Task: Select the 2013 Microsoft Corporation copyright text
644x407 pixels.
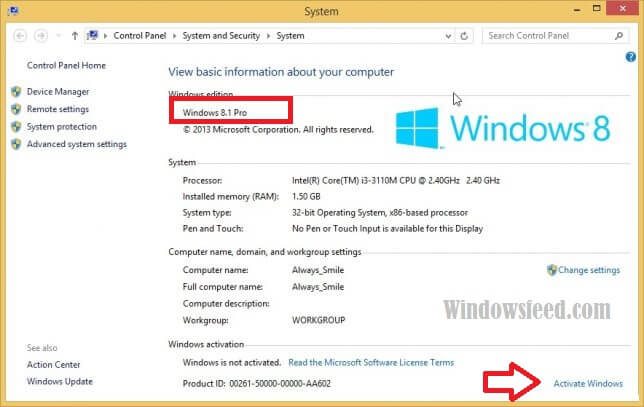Action: tap(278, 130)
